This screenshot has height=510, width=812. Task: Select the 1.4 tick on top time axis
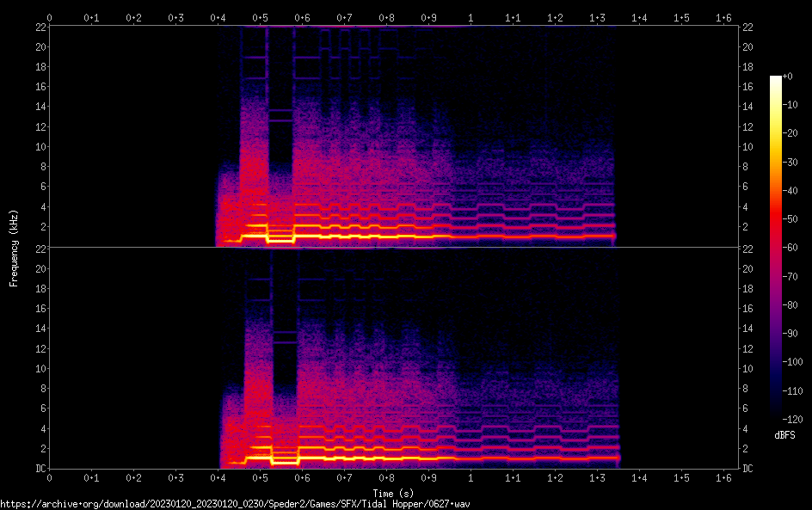(x=639, y=17)
